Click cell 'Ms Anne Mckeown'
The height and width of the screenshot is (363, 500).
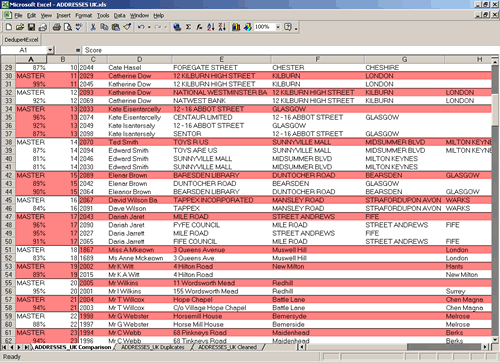139,258
